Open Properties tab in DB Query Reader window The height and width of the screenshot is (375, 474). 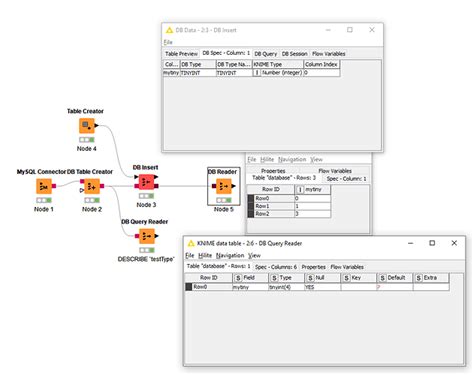coord(314,267)
